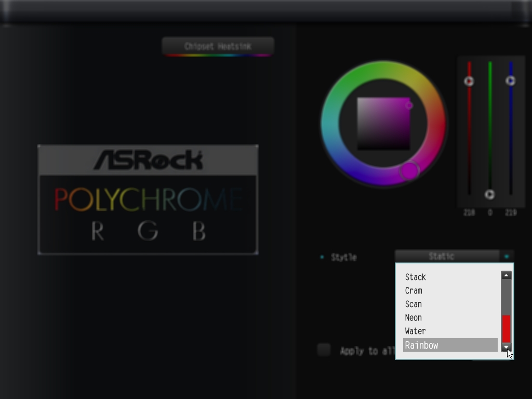
Task: Select the Scan style option
Action: (x=414, y=304)
